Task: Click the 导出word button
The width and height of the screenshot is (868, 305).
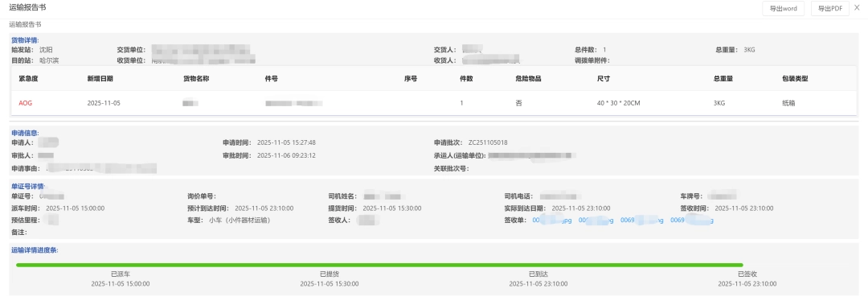Action: tap(783, 8)
